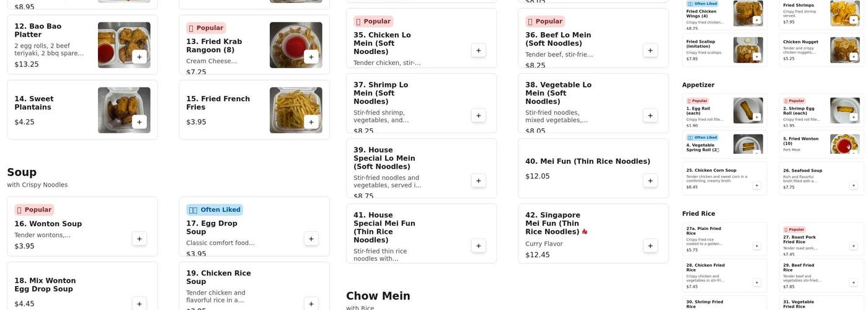Add Singapore Mei Fun to cart

coord(650,246)
